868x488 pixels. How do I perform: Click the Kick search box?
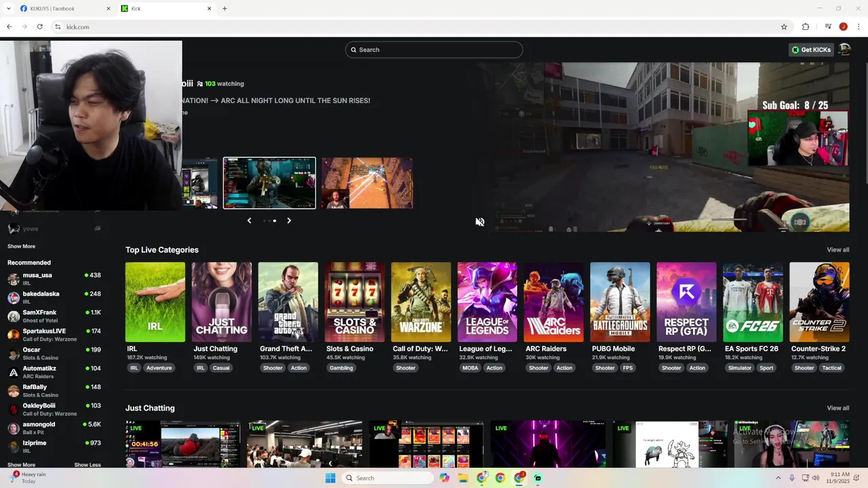coord(434,49)
